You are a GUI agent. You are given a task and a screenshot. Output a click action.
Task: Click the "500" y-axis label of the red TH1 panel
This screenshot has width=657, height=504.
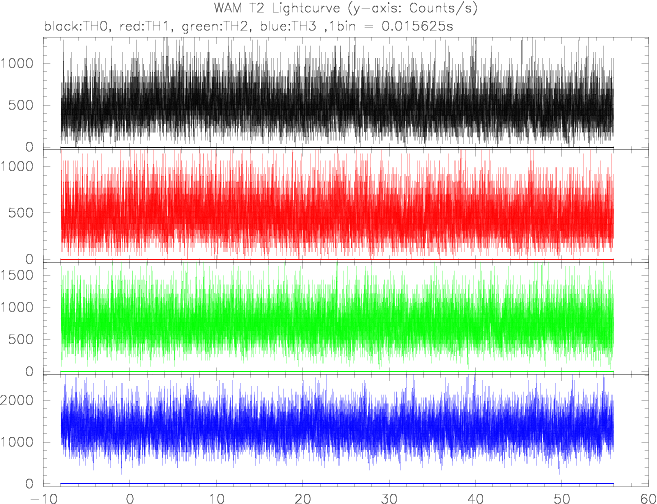tap(23, 213)
